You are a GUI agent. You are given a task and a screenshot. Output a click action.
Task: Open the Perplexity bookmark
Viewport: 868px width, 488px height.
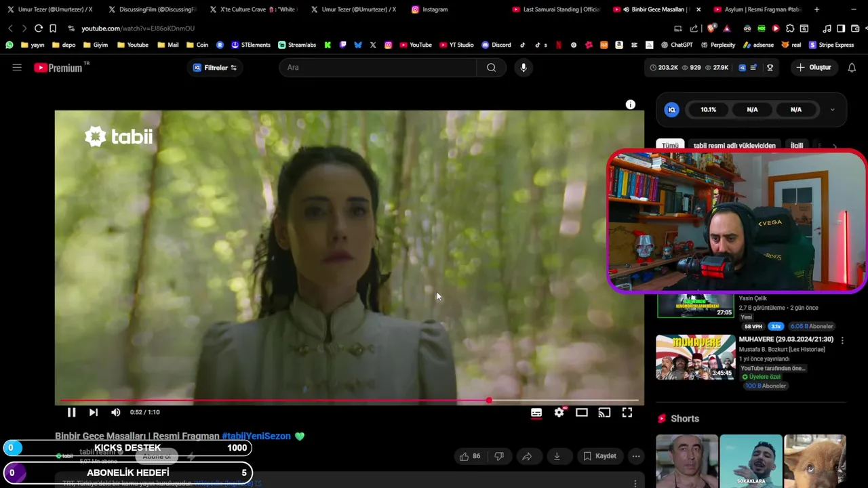point(717,45)
